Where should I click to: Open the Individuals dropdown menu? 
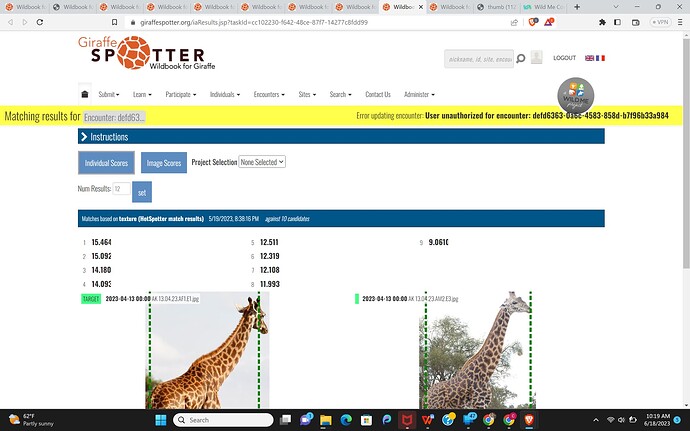(x=225, y=94)
